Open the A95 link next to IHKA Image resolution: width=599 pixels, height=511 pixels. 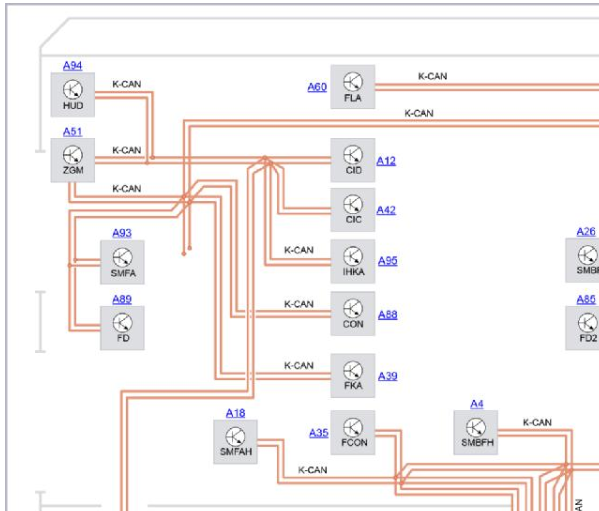(x=387, y=261)
